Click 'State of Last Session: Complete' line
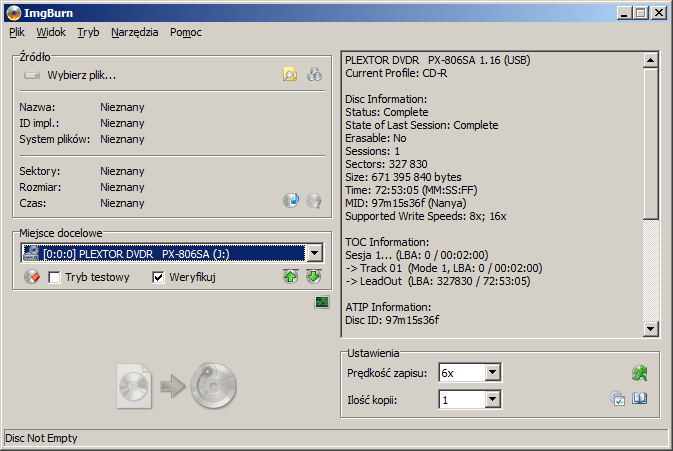Image resolution: width=673 pixels, height=451 pixels. click(x=422, y=125)
